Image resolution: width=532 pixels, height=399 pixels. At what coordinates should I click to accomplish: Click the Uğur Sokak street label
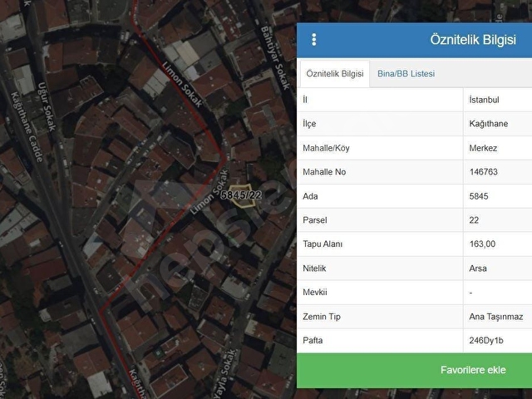tap(47, 106)
